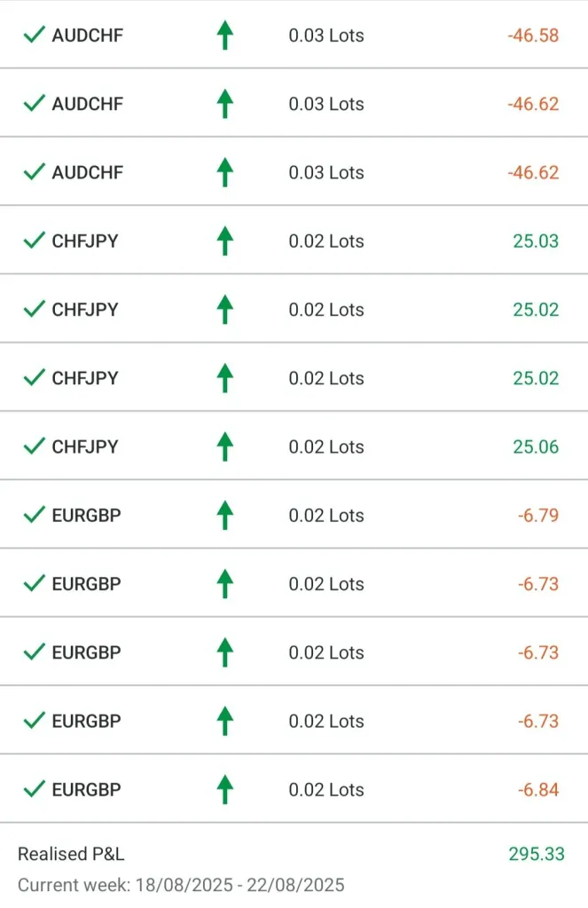Click the up arrow on CHFJPY 25.06 row
The width and height of the screenshot is (588, 908).
[225, 446]
